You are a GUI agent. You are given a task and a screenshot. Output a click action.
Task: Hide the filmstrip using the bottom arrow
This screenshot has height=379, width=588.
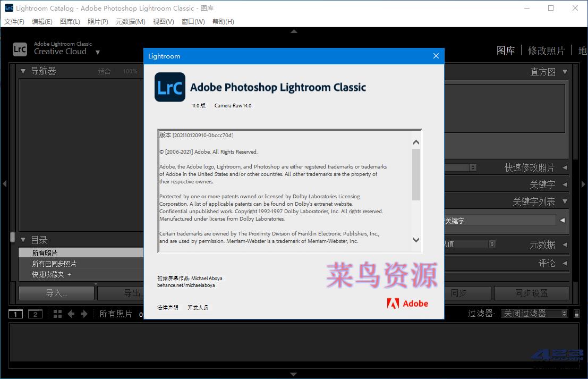point(294,374)
